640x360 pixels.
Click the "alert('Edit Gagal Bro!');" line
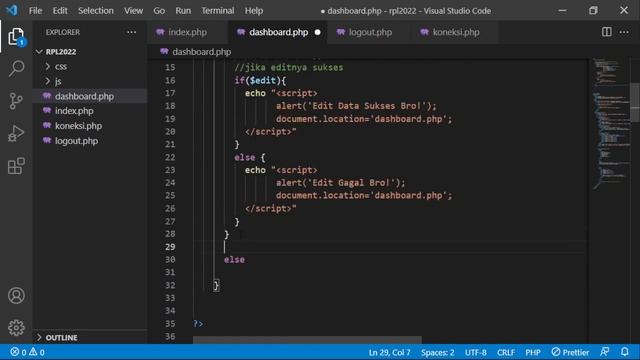point(340,182)
